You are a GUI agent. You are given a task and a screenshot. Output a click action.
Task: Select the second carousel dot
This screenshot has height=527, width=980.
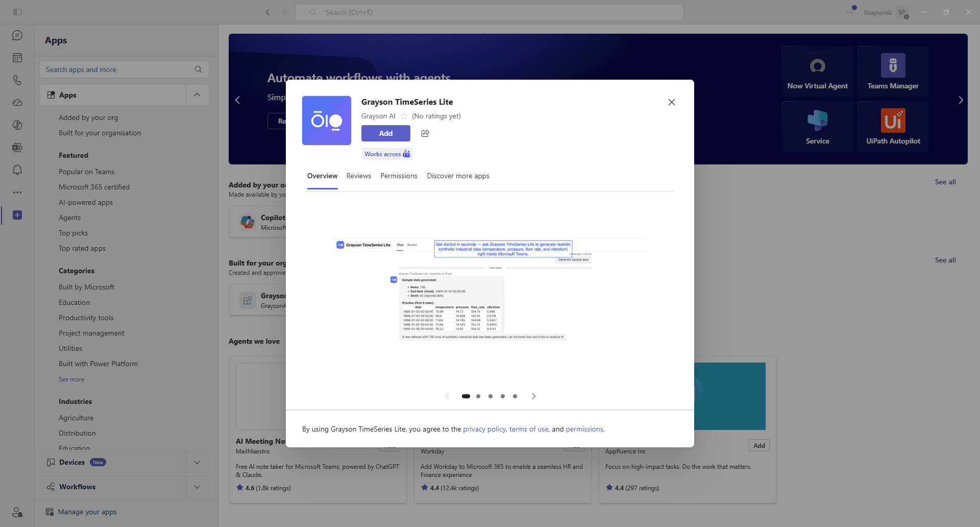[x=478, y=396]
